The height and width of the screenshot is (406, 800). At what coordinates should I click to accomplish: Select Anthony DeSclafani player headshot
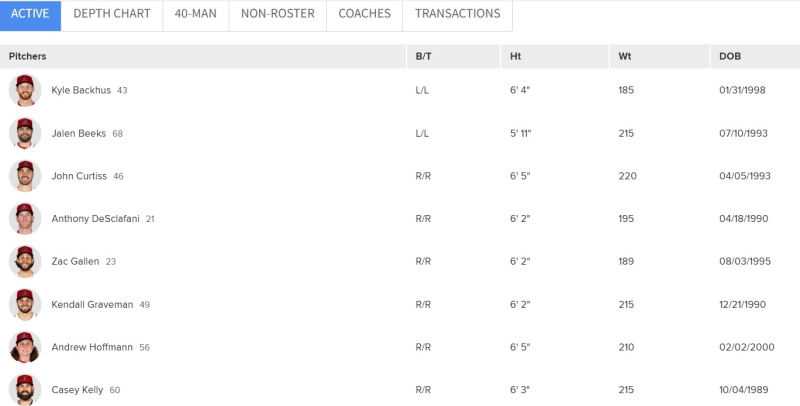click(x=25, y=219)
